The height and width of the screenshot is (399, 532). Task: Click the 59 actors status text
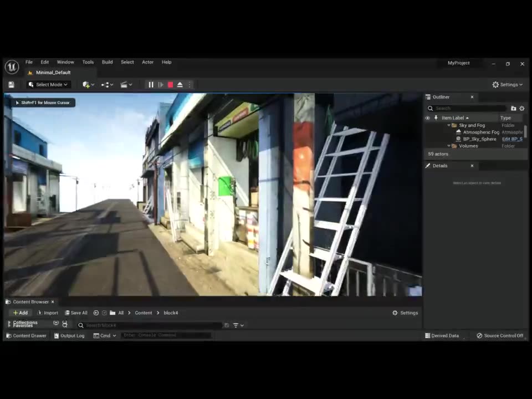[438, 154]
